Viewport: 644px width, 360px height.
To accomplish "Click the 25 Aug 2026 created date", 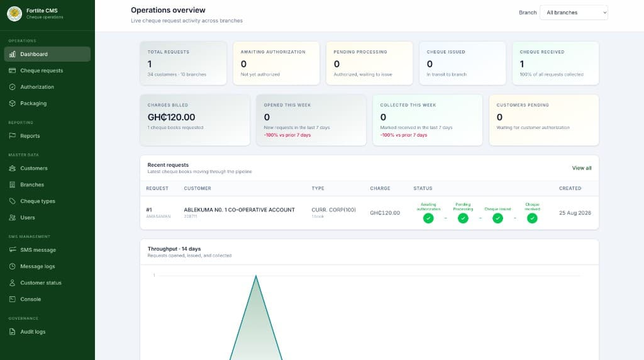I will [575, 213].
